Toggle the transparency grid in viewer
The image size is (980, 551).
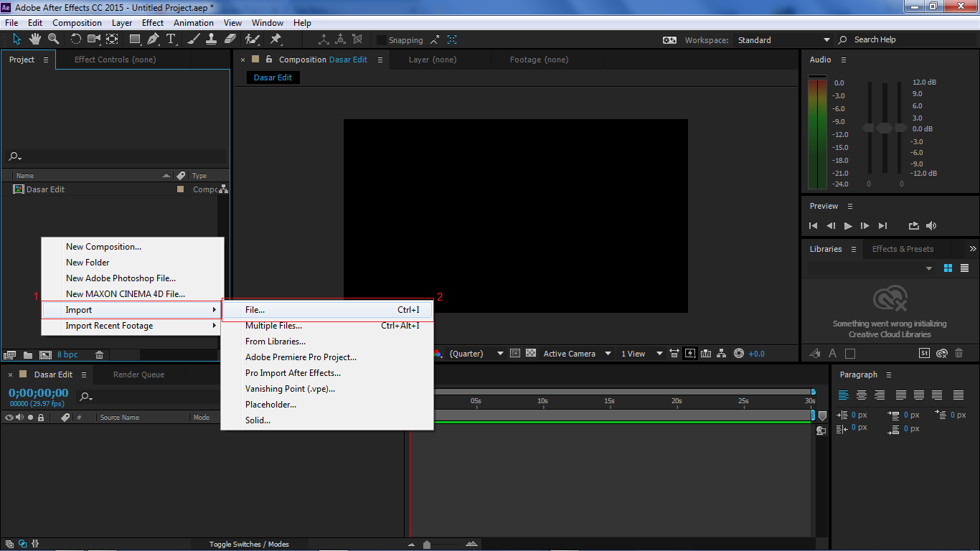[x=531, y=353]
